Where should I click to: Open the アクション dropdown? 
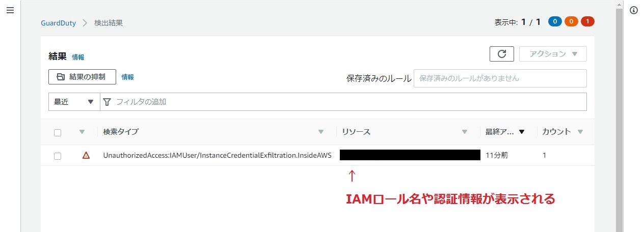pyautogui.click(x=553, y=54)
